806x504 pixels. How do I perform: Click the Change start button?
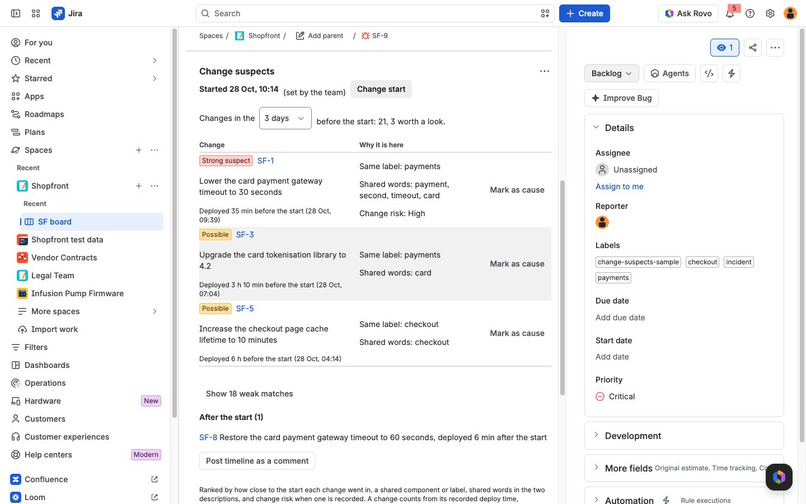(381, 89)
